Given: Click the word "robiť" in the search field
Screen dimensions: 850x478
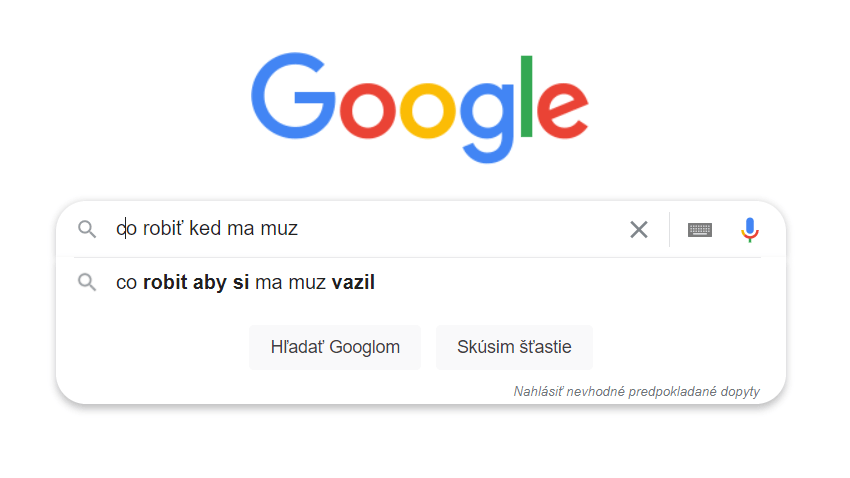Looking at the screenshot, I should (x=163, y=228).
